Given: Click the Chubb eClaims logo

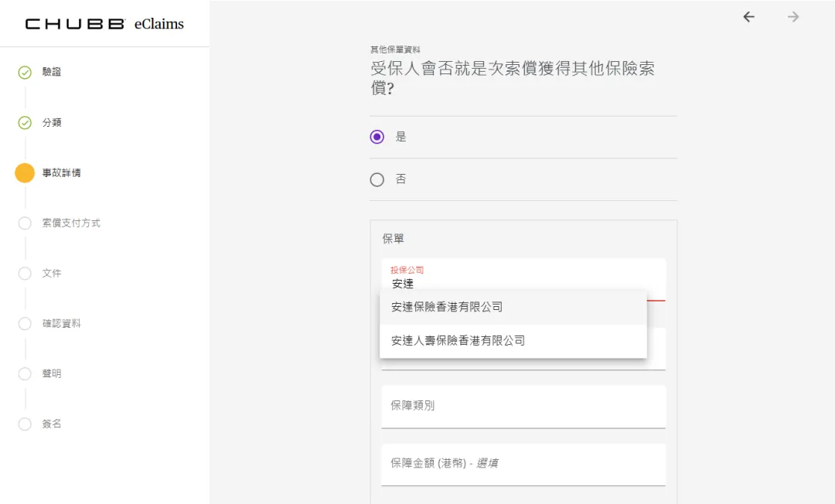Looking at the screenshot, I should pyautogui.click(x=105, y=24).
